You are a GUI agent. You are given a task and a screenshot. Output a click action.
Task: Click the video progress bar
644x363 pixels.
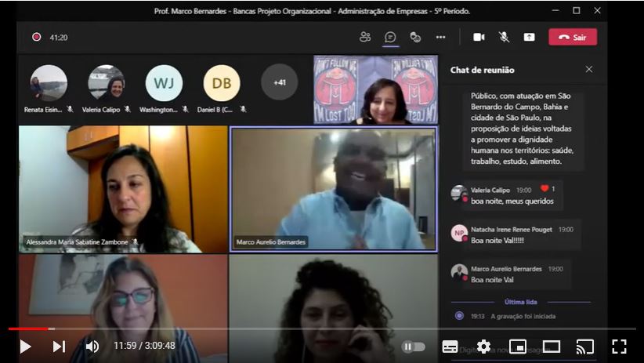click(322, 329)
